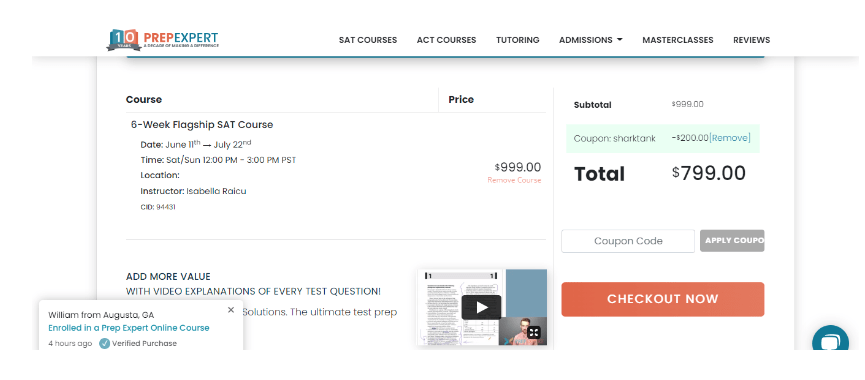Click the test prep video thumbnail image
Image resolution: width=865 pixels, height=380 pixels.
[x=482, y=307]
